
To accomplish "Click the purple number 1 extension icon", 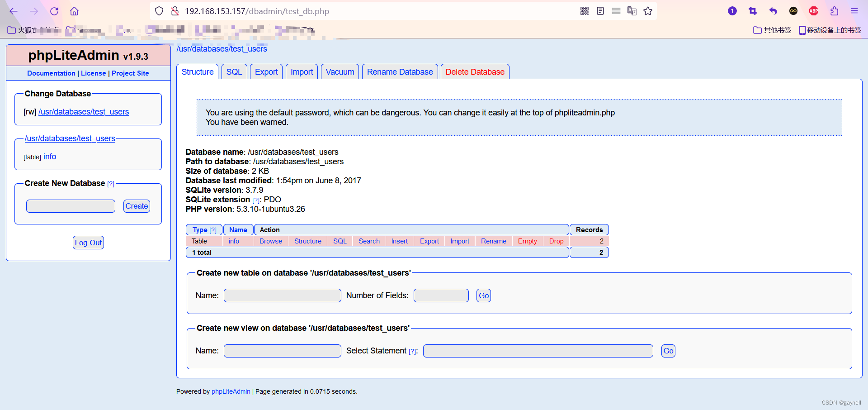I will 732,11.
